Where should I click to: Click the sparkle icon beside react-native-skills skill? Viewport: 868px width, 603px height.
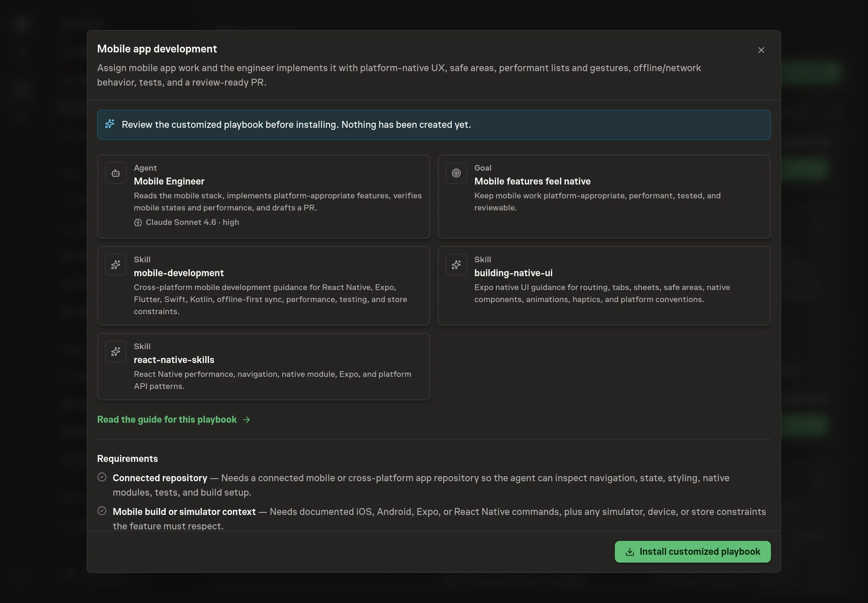[115, 351]
